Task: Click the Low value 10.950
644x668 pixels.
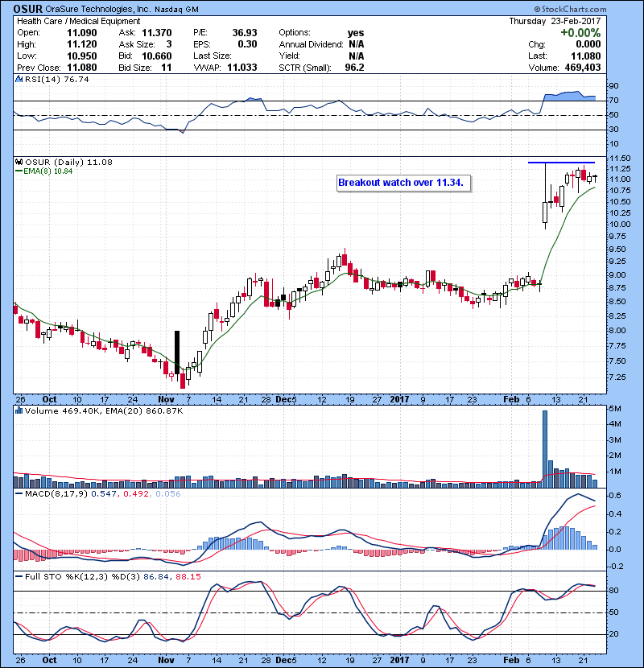Action: coord(82,56)
